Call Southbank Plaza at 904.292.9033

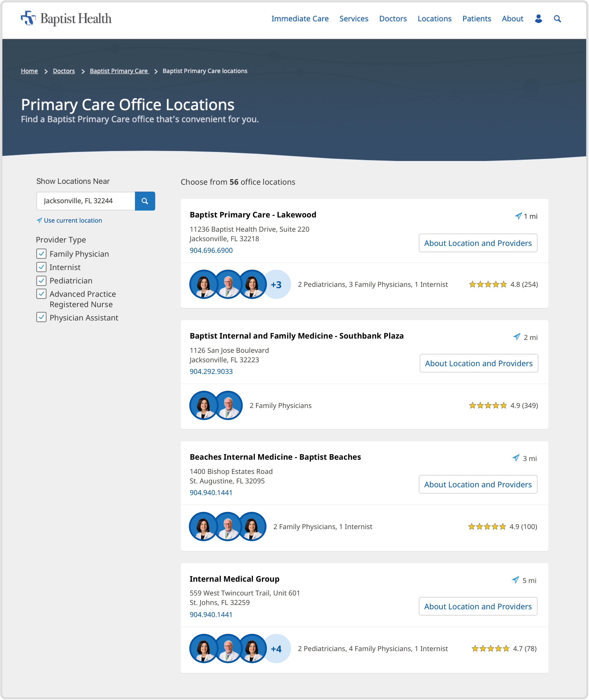point(211,372)
